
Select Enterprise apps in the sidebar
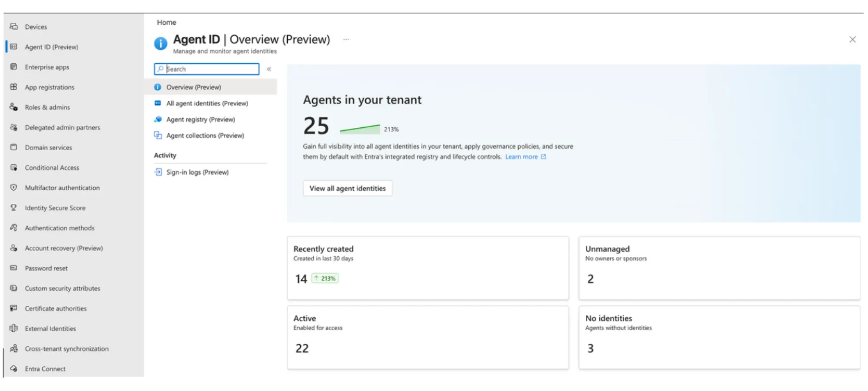click(x=47, y=67)
